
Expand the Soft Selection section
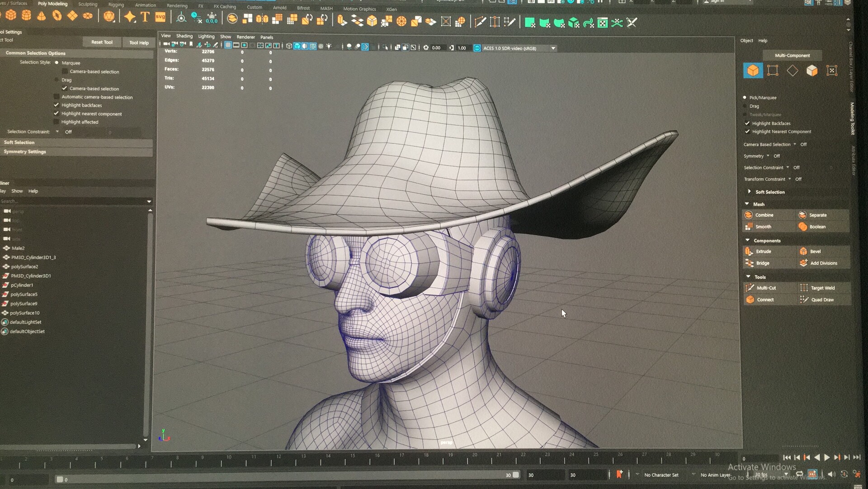750,192
